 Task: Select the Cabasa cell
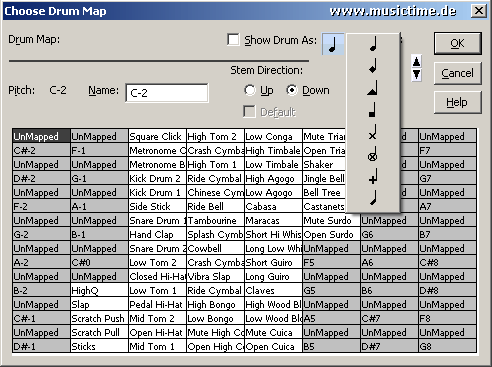click(273, 206)
